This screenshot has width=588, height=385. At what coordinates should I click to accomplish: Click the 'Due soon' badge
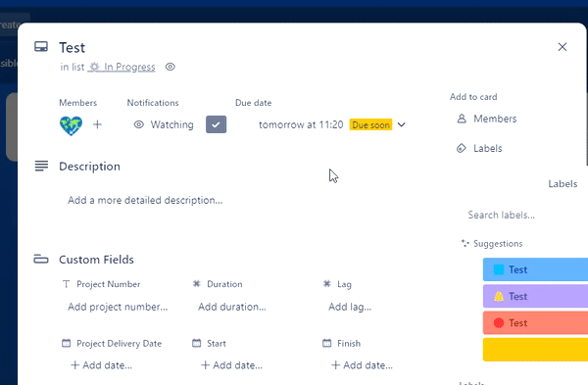370,124
